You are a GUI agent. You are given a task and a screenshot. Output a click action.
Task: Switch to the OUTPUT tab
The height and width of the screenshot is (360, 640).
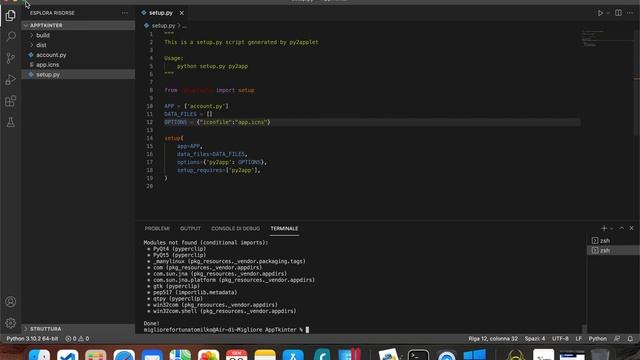[x=190, y=229]
